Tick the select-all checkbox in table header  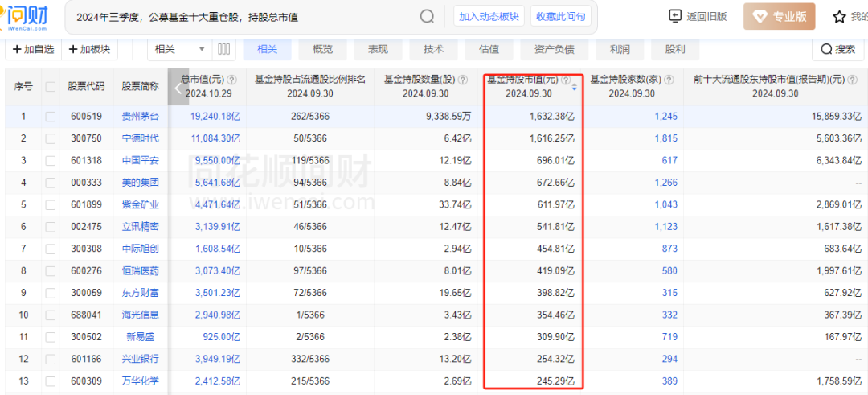pyautogui.click(x=51, y=86)
